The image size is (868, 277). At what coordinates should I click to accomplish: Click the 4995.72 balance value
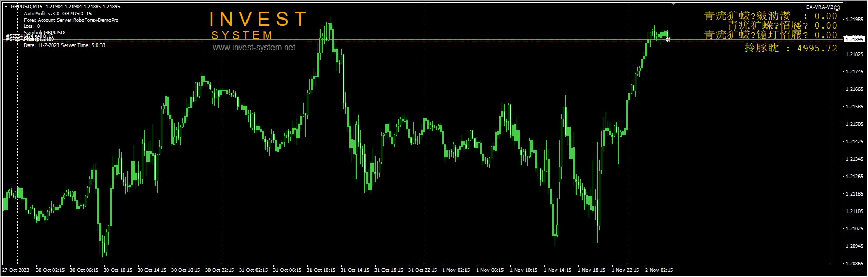pos(817,48)
